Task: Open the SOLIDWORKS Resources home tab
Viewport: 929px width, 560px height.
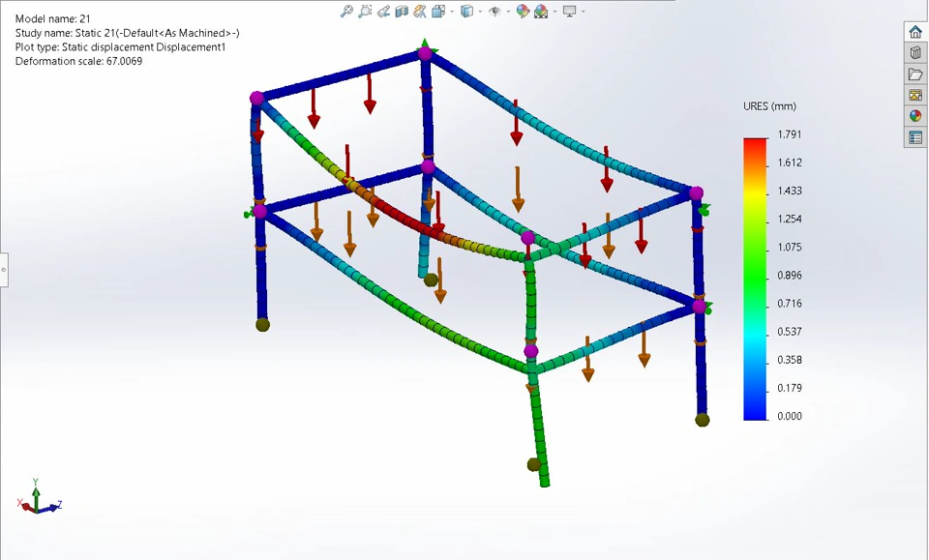Action: click(x=915, y=32)
